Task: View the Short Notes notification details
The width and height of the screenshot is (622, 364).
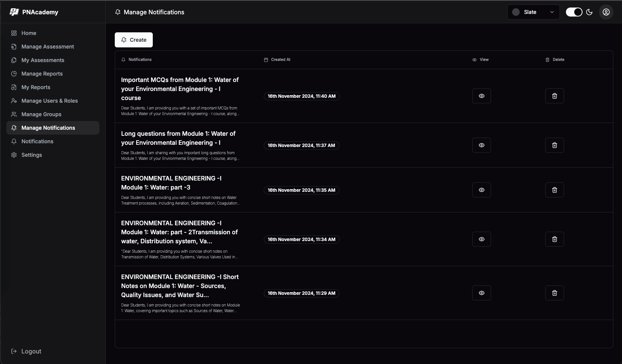Action: point(481,293)
